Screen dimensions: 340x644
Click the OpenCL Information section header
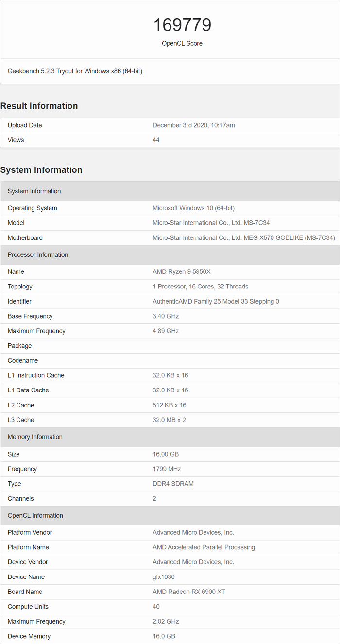coord(35,516)
